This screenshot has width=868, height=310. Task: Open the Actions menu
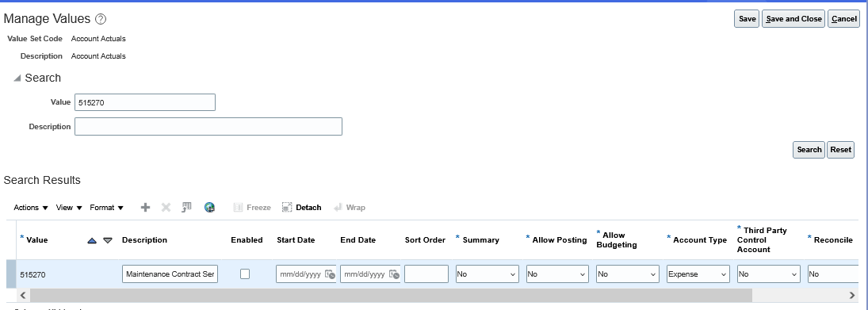(x=31, y=208)
